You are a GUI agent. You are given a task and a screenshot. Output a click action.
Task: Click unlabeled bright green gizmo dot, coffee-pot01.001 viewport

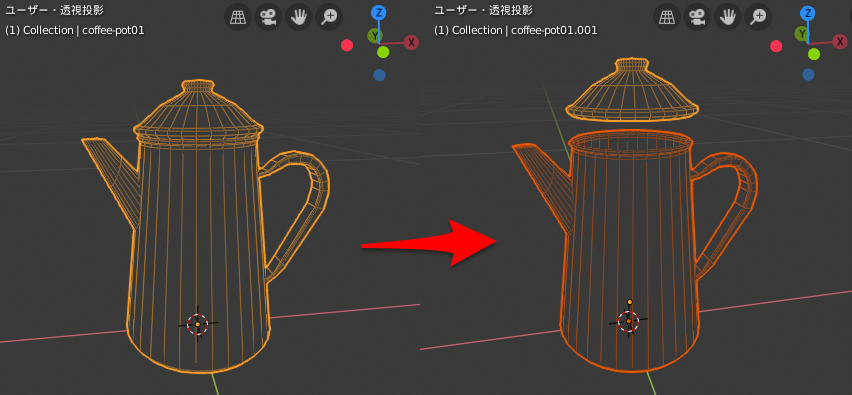(813, 54)
